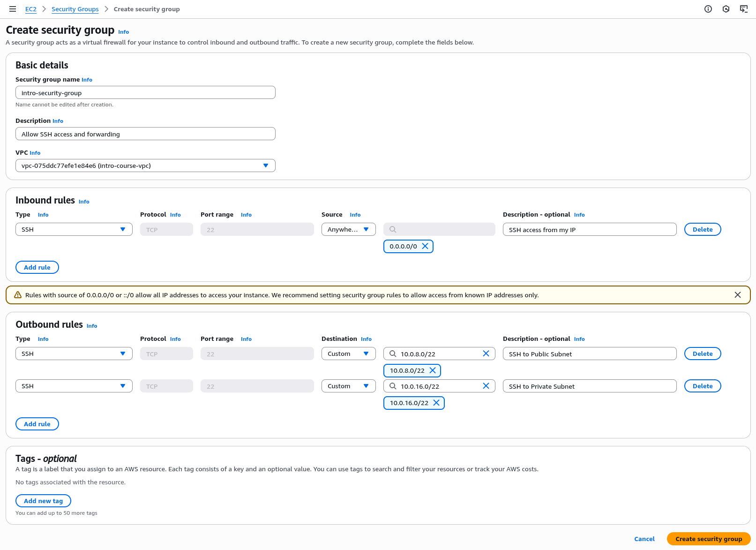The height and width of the screenshot is (550, 756).
Task: Delete the SSH to Private Subnet rule
Action: coord(702,386)
